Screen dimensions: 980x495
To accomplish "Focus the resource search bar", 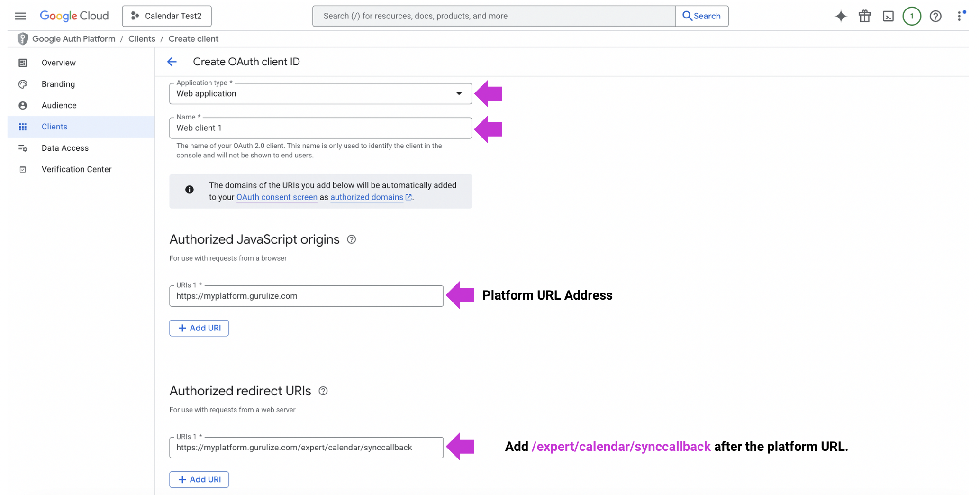I will (494, 16).
